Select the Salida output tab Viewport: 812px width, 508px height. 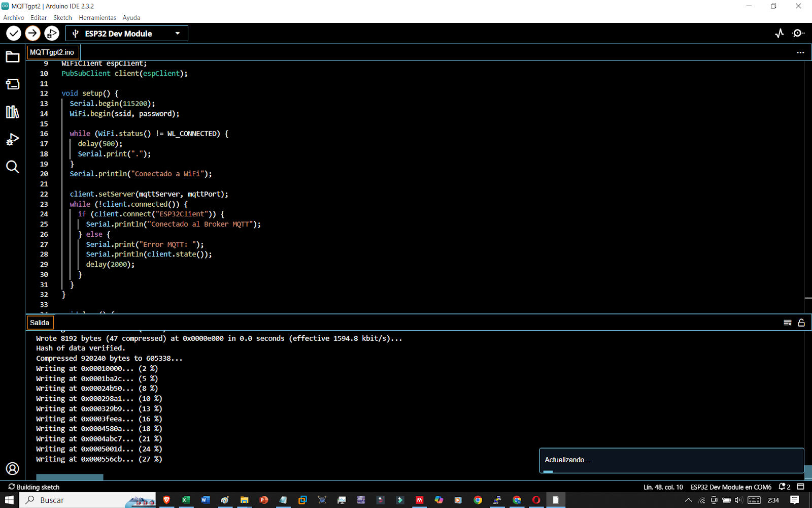pos(40,323)
